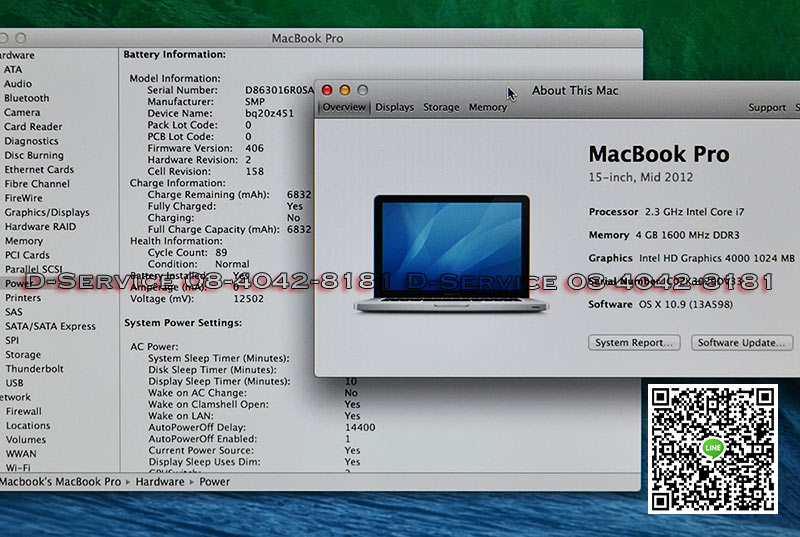Open System Report button
Screen dimensions: 800x537
(x=634, y=343)
